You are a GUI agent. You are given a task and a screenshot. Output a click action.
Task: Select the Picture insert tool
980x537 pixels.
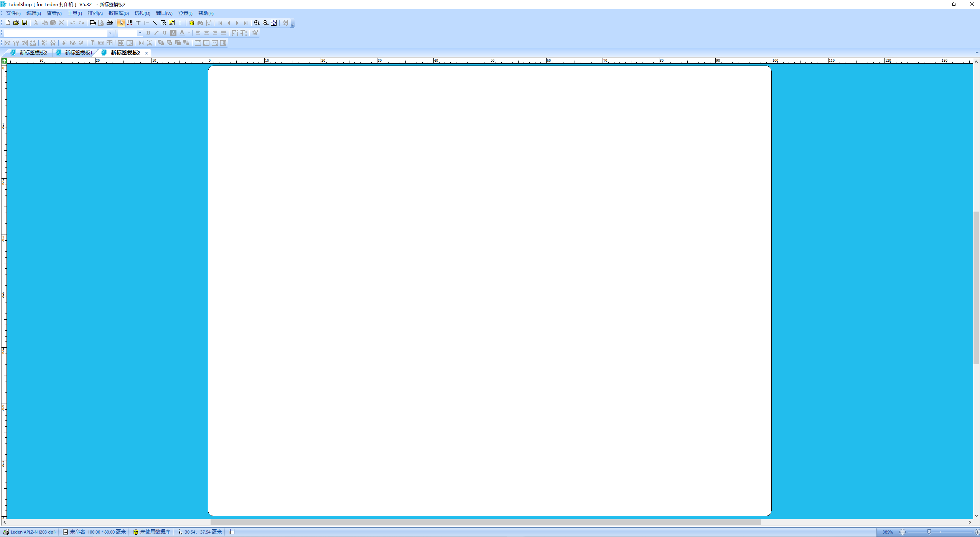(x=172, y=23)
